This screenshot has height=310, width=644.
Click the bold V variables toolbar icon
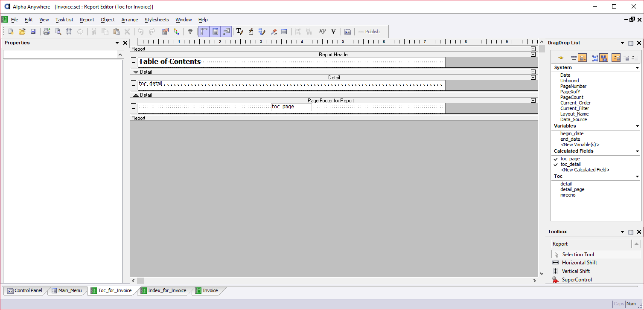pos(333,32)
